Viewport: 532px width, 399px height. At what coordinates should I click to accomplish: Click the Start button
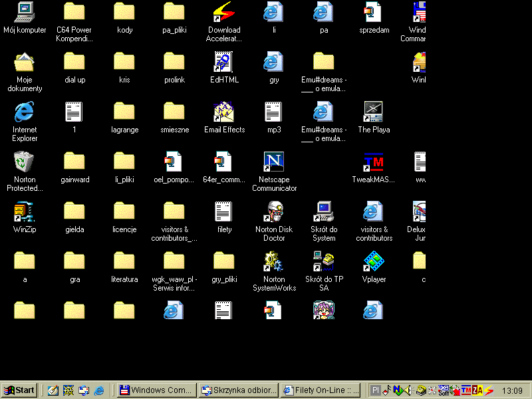pos(19,390)
